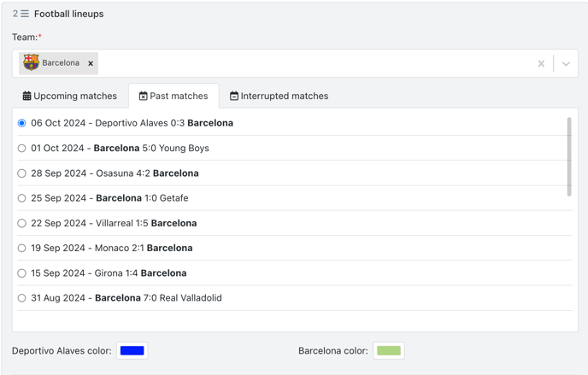Clear the Team selection field

(x=541, y=63)
